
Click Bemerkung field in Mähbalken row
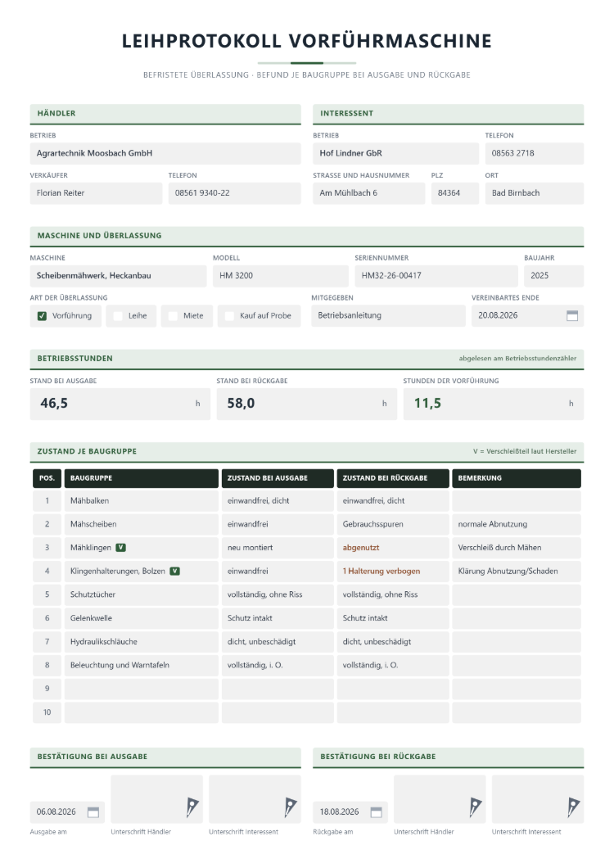pyautogui.click(x=517, y=501)
